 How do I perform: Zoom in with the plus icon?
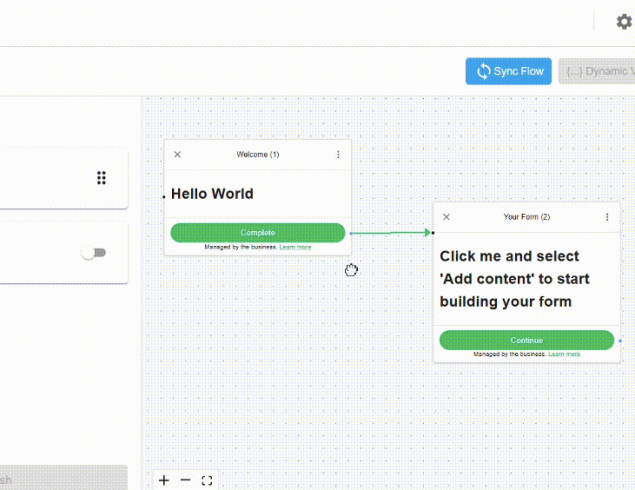[164, 480]
